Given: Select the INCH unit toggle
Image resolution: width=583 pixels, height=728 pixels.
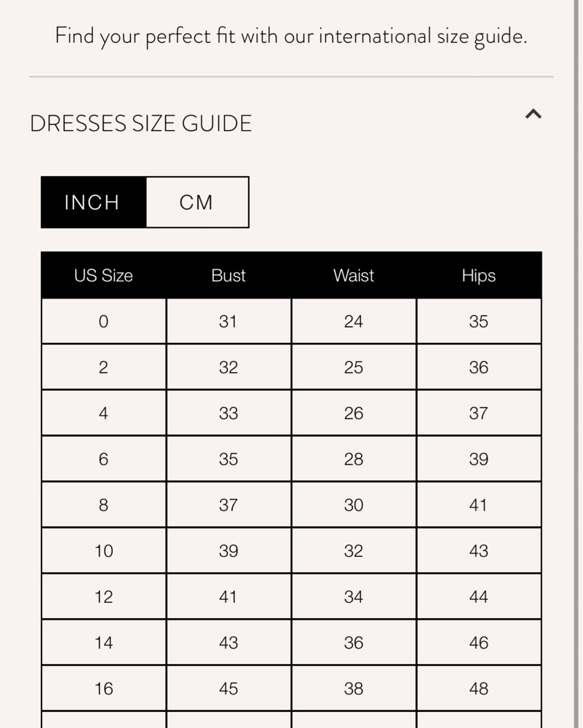Looking at the screenshot, I should [x=94, y=202].
